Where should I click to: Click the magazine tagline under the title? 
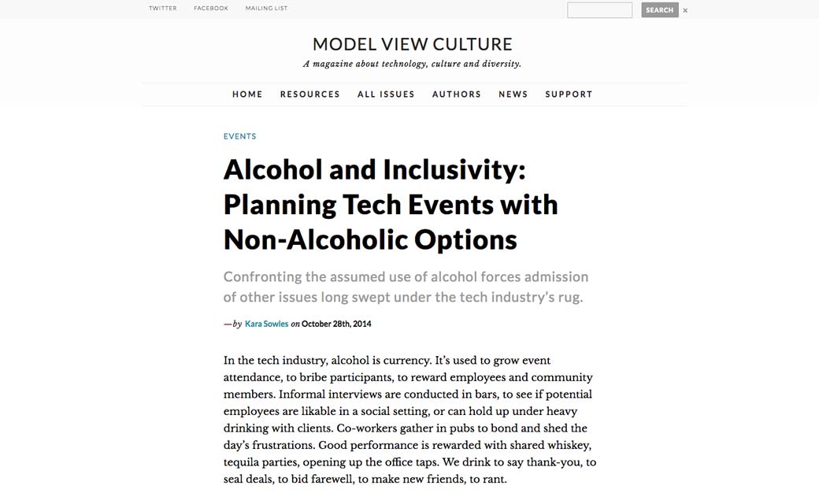(x=413, y=65)
